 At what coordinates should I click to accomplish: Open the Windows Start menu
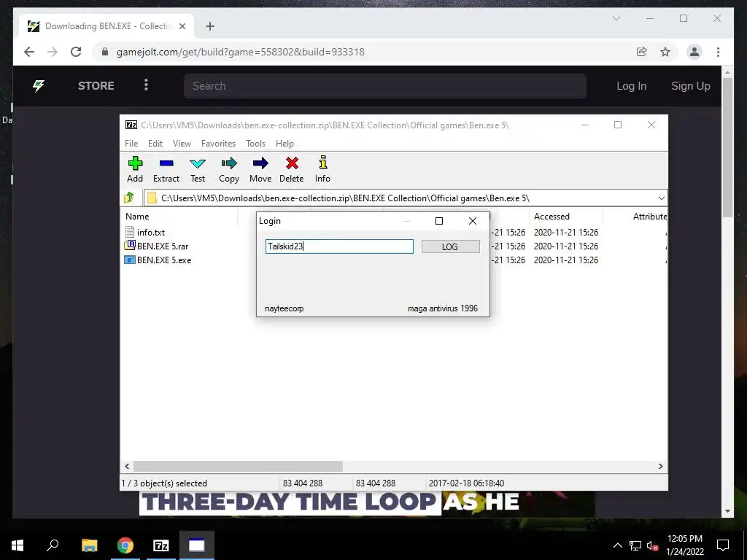click(x=18, y=545)
